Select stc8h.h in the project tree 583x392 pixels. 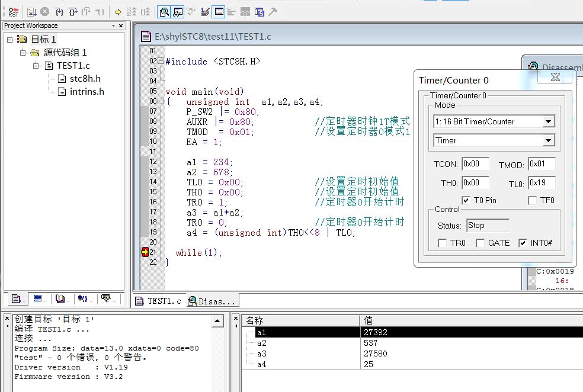(x=85, y=79)
